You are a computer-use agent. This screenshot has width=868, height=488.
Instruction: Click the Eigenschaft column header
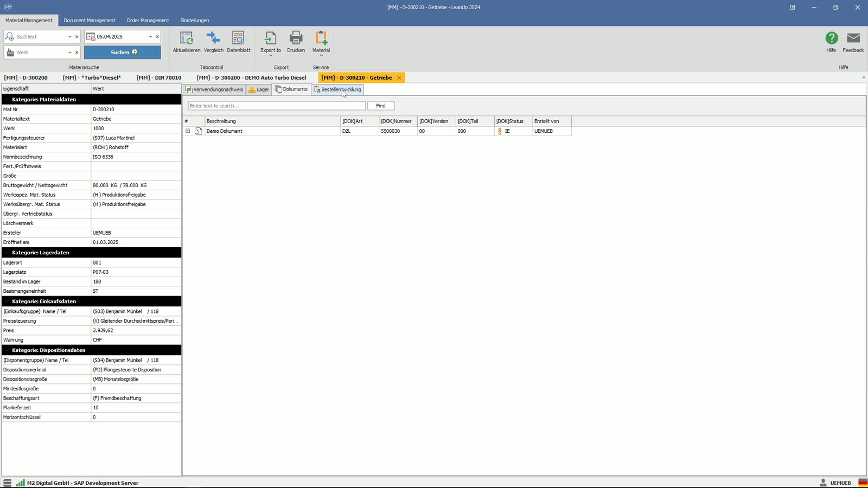pyautogui.click(x=46, y=88)
